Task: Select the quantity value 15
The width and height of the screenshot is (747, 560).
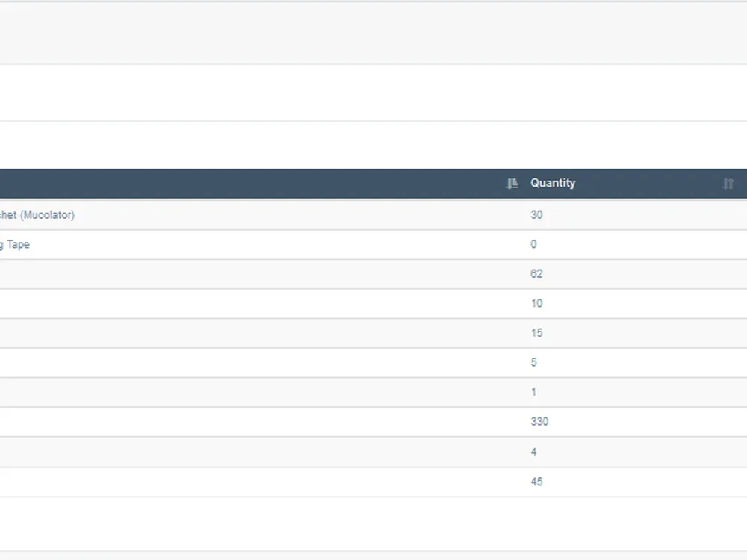Action: point(537,333)
